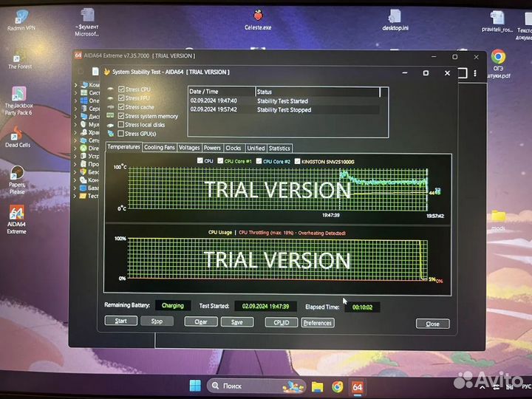The height and width of the screenshot is (399, 532).
Task: Expand Конфигурация node chevron
Action: pyautogui.click(x=75, y=180)
